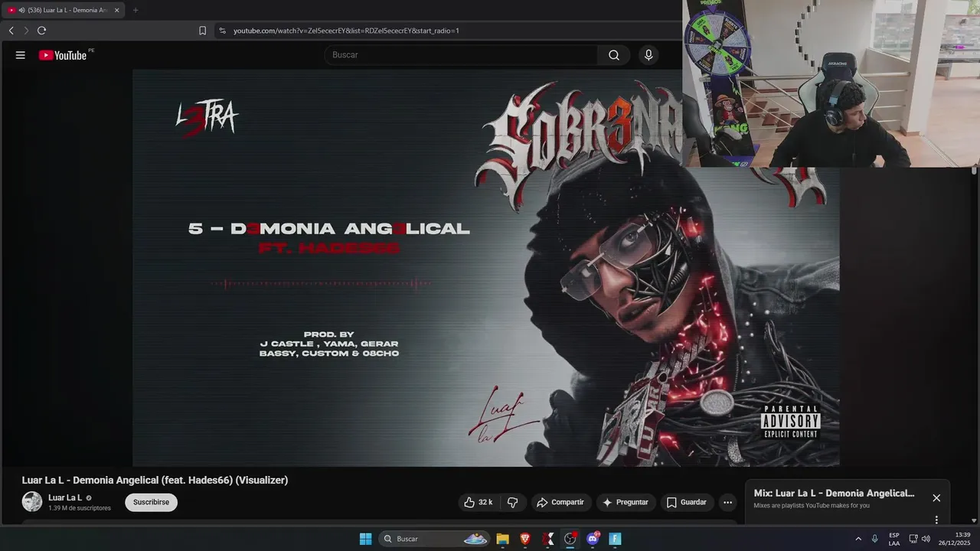Bookmark this page with bookmark icon
Image resolution: width=980 pixels, height=551 pixels.
(x=202, y=31)
